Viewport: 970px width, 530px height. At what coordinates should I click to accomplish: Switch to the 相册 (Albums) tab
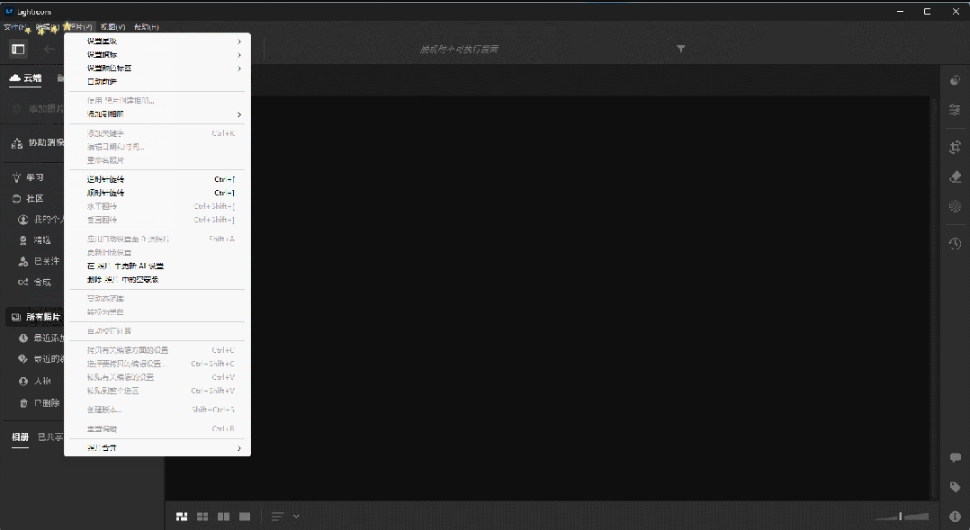(20, 437)
